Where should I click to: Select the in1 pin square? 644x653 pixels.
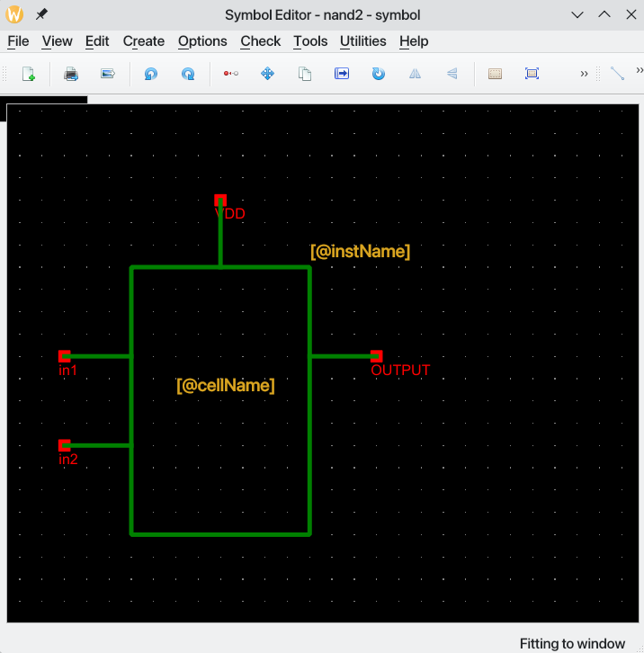point(64,356)
